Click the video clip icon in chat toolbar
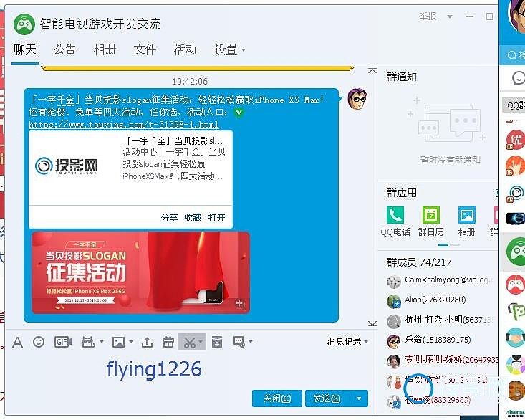Screen dimensions: 525x420 88,342
